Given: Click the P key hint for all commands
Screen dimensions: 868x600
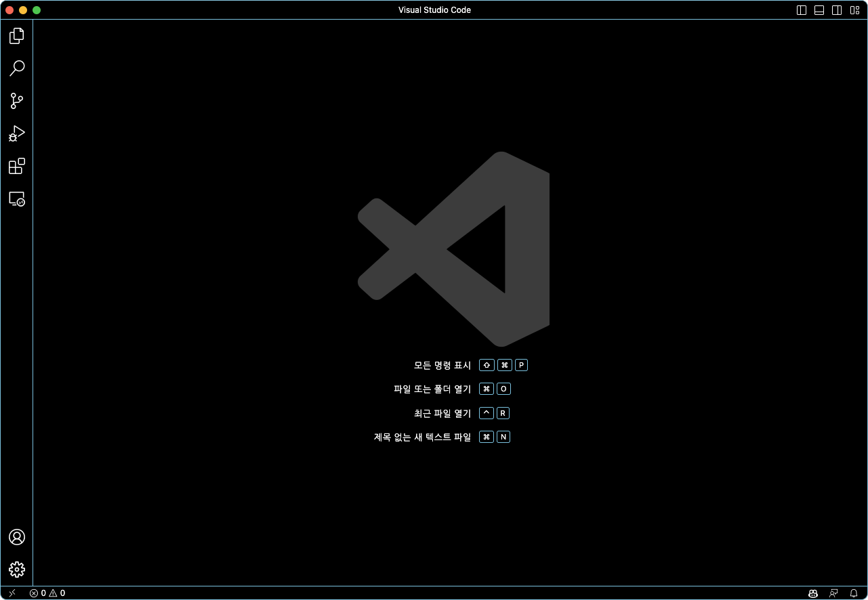Looking at the screenshot, I should pos(521,365).
